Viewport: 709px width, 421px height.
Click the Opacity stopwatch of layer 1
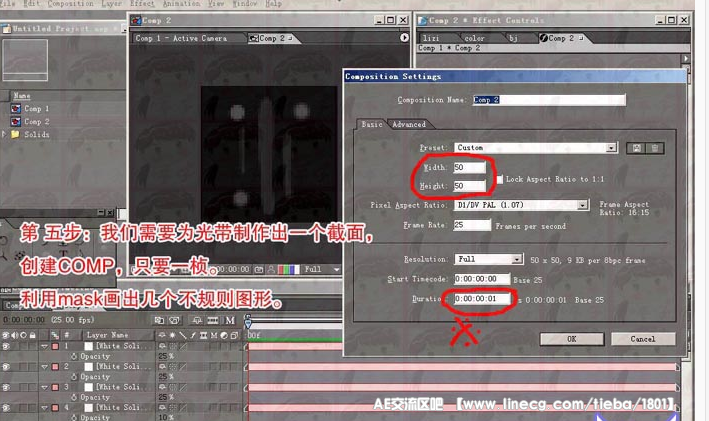(x=74, y=356)
